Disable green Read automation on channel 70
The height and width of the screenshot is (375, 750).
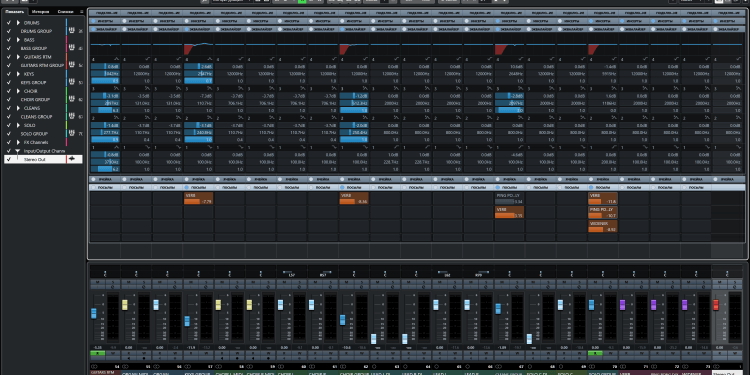pyautogui.click(x=595, y=353)
